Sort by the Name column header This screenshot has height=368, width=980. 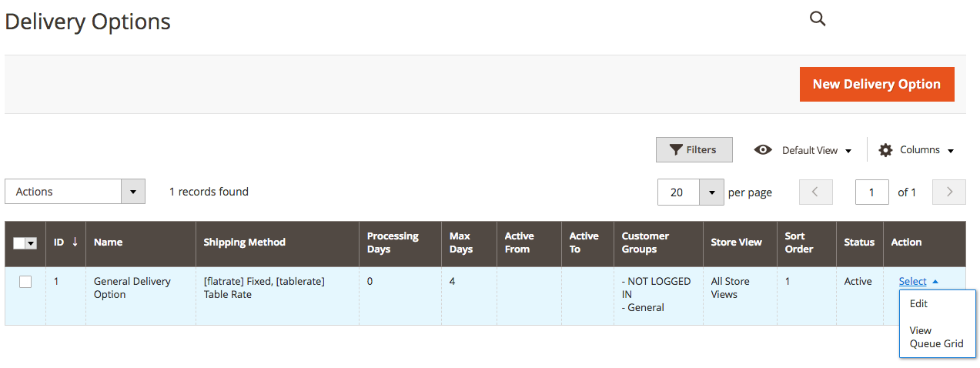coord(108,242)
